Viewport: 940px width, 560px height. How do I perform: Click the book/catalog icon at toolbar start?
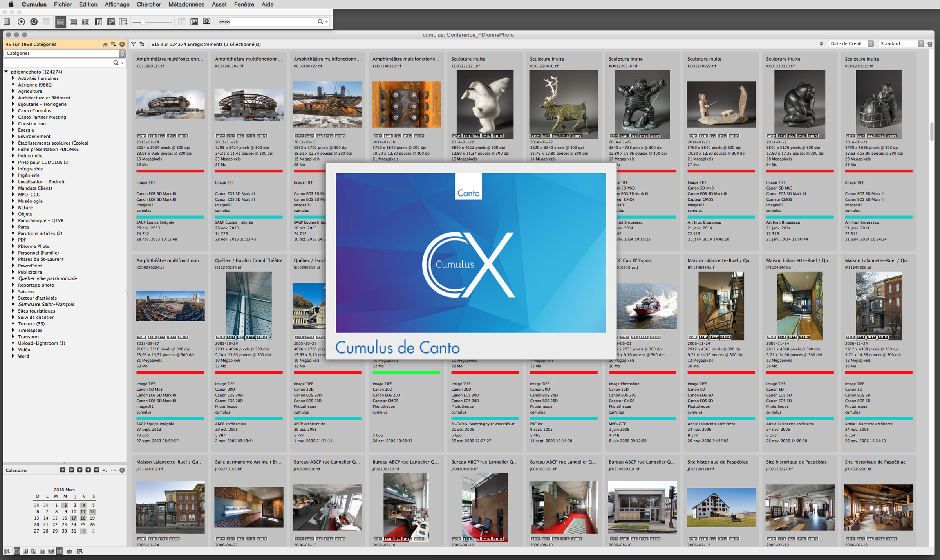(x=7, y=22)
